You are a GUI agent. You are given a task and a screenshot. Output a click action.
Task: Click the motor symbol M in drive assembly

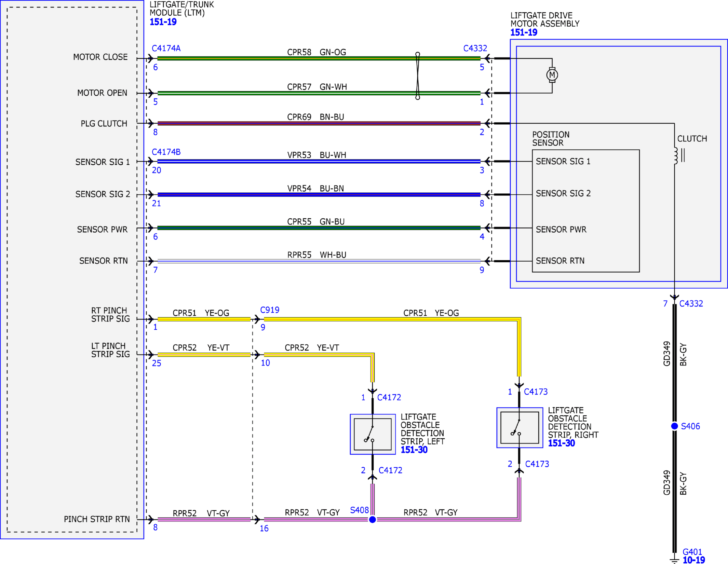[552, 75]
